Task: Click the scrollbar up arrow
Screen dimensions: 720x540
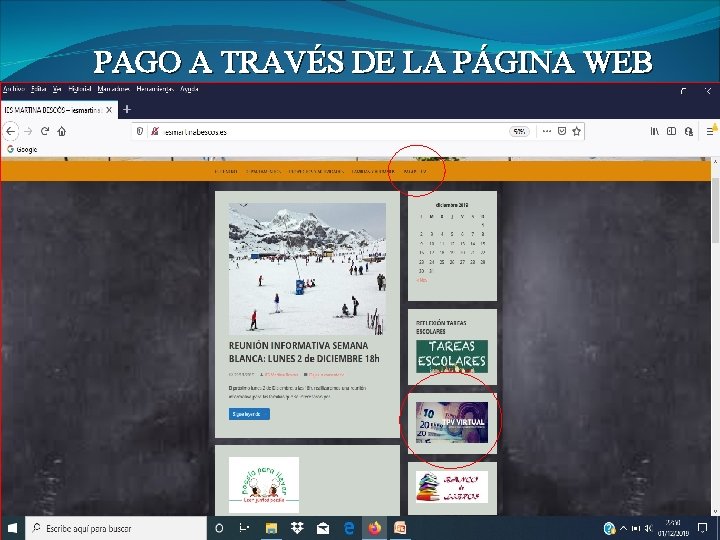Action: coord(715,162)
